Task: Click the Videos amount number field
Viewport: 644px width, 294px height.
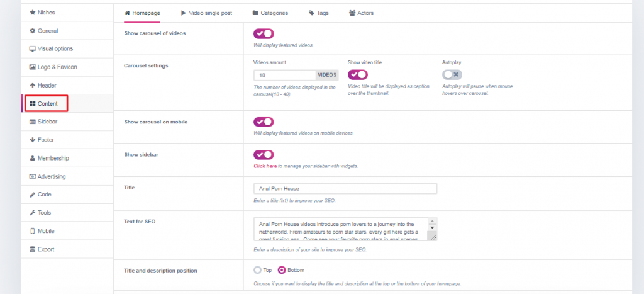Action: [x=284, y=74]
